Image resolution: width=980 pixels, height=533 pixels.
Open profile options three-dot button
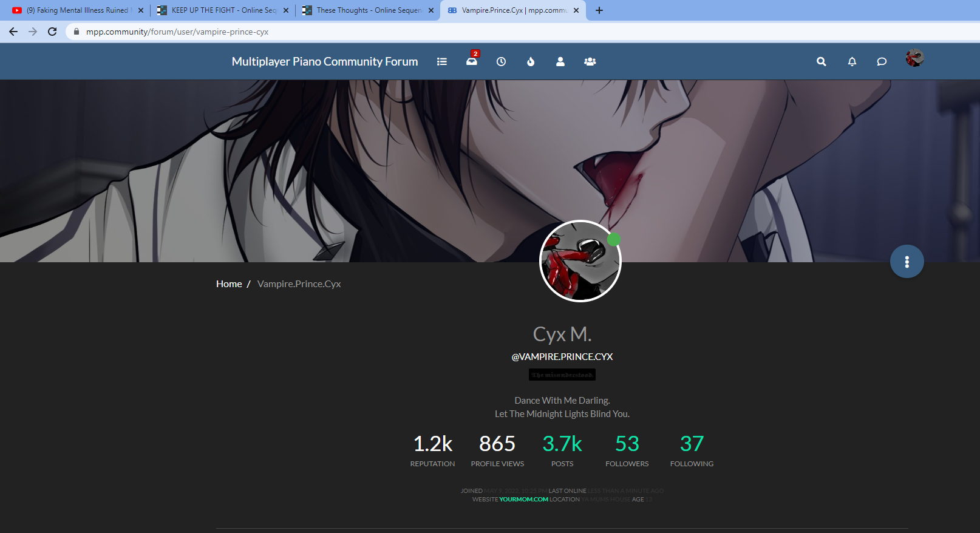tap(907, 262)
